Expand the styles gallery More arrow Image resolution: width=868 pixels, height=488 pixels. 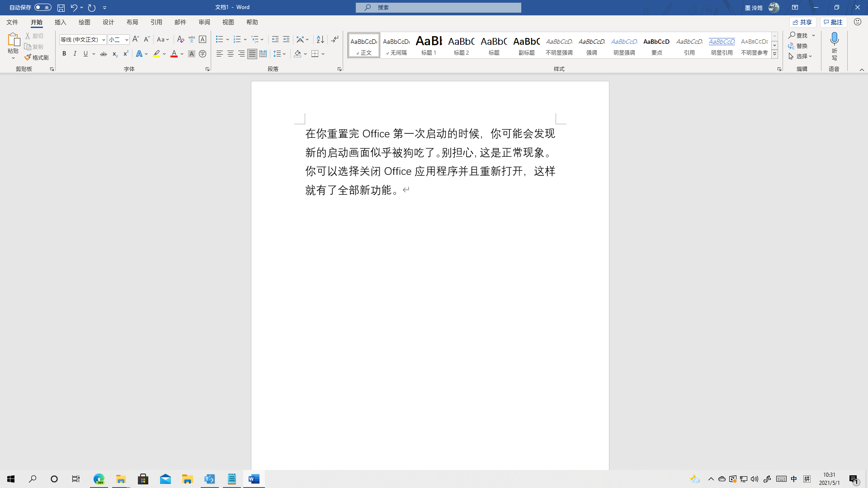pyautogui.click(x=774, y=54)
